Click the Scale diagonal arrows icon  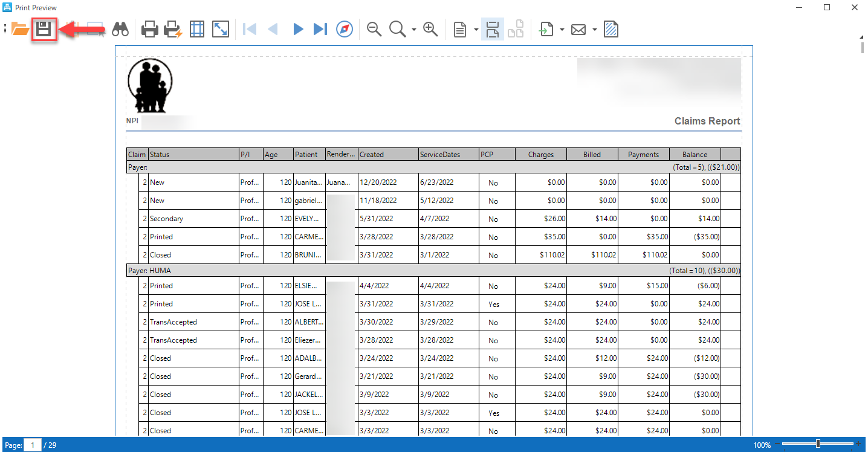pyautogui.click(x=221, y=29)
